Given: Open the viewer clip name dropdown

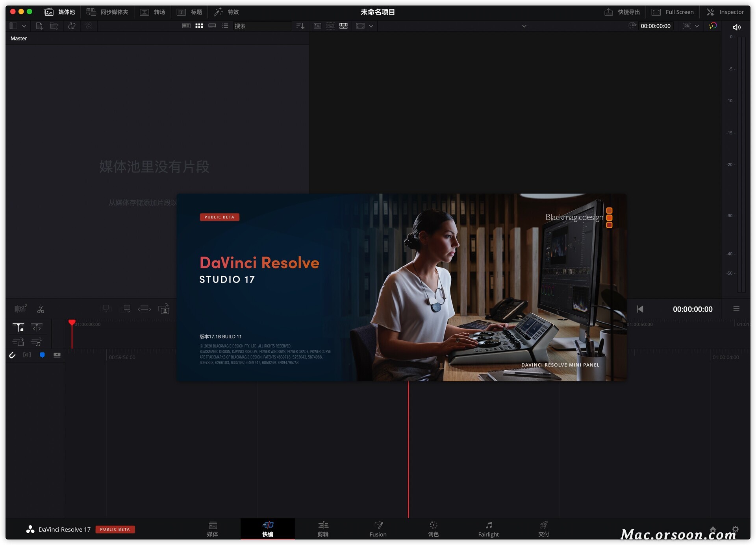Looking at the screenshot, I should pyautogui.click(x=524, y=26).
